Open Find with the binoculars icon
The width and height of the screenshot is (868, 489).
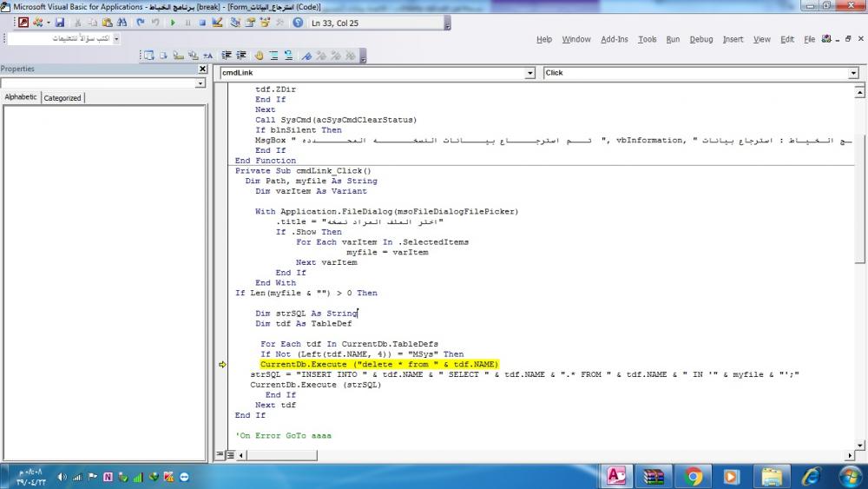[x=122, y=23]
